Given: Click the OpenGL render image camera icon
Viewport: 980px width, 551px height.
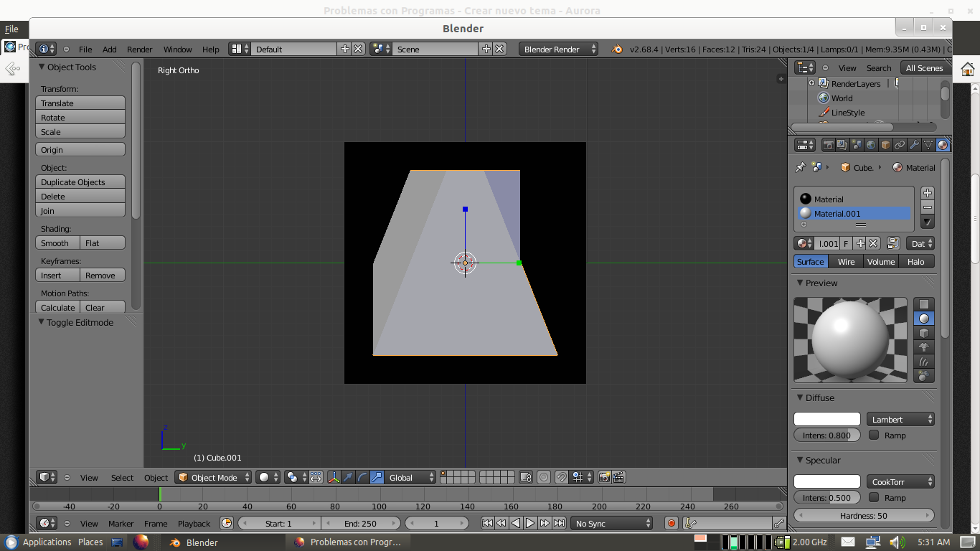Looking at the screenshot, I should pyautogui.click(x=604, y=477).
